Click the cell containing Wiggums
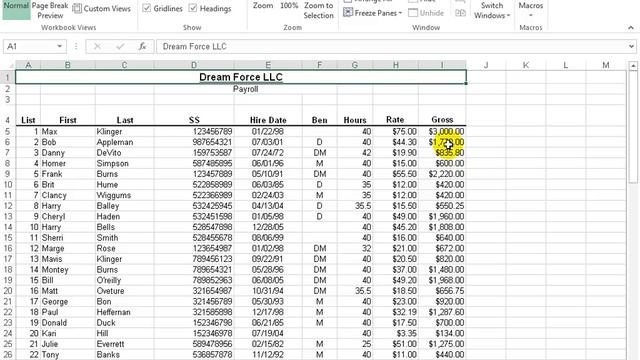The width and height of the screenshot is (640, 360). [124, 195]
